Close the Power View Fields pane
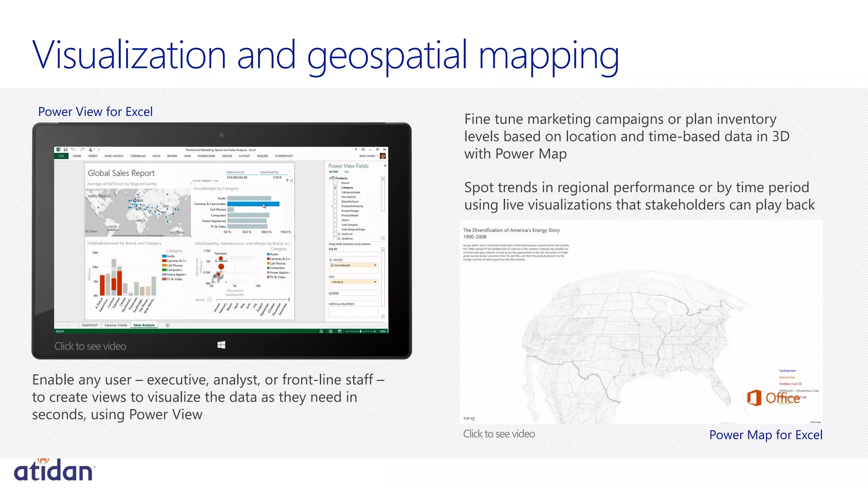The width and height of the screenshot is (868, 488). [385, 166]
